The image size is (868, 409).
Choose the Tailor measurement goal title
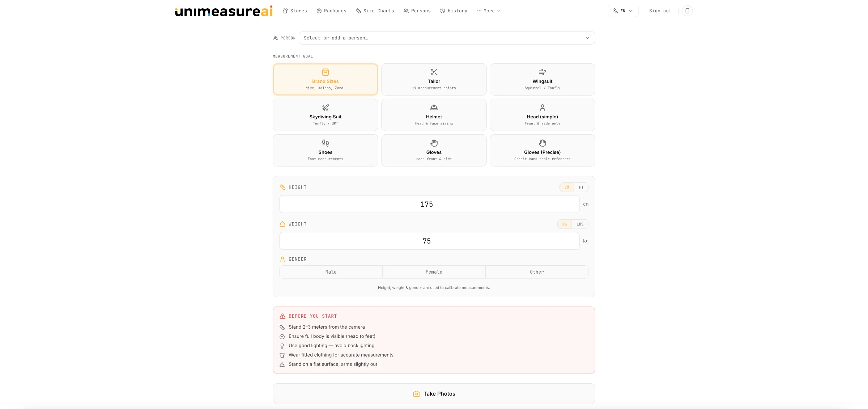434,81
